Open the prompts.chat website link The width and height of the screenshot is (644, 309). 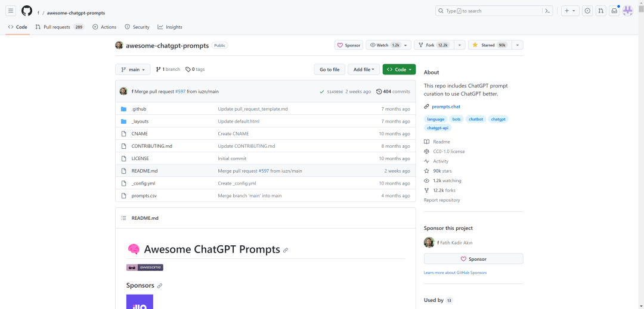pos(445,107)
